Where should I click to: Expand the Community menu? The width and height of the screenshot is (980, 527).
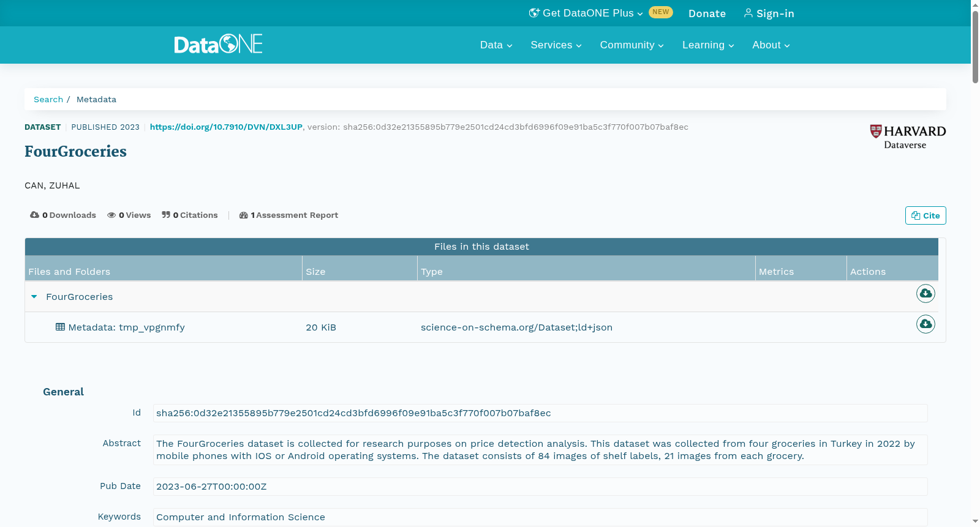tap(631, 45)
